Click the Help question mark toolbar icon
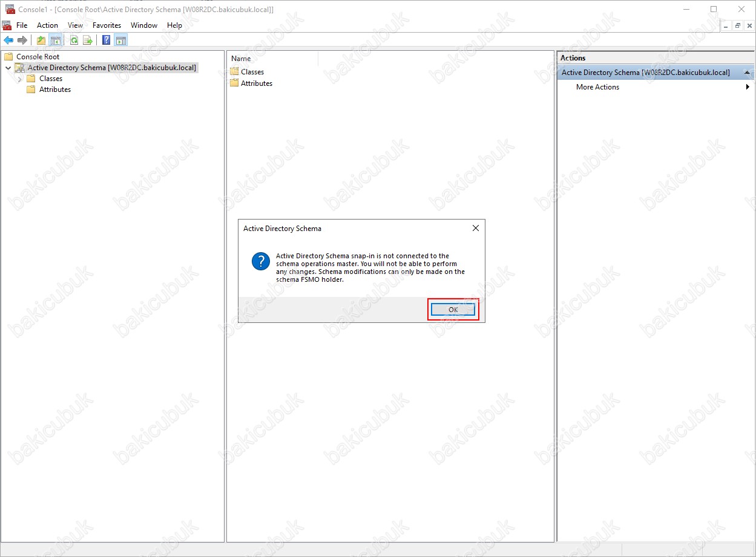The image size is (756, 557). [x=107, y=41]
